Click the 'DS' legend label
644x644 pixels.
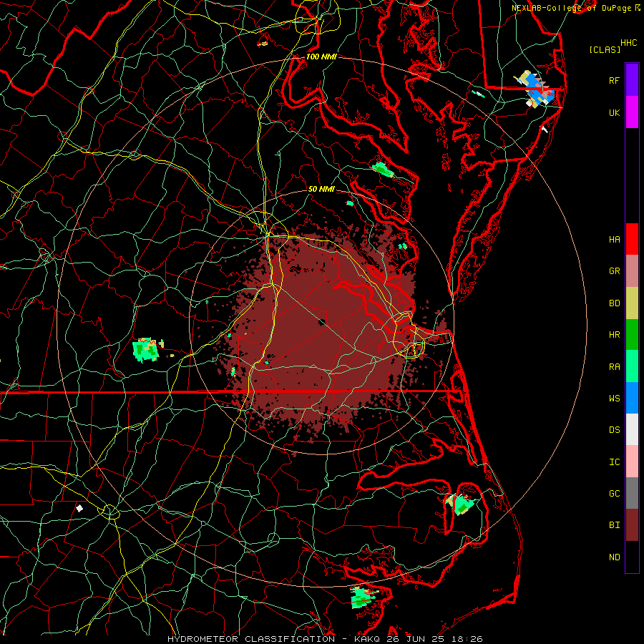click(614, 430)
